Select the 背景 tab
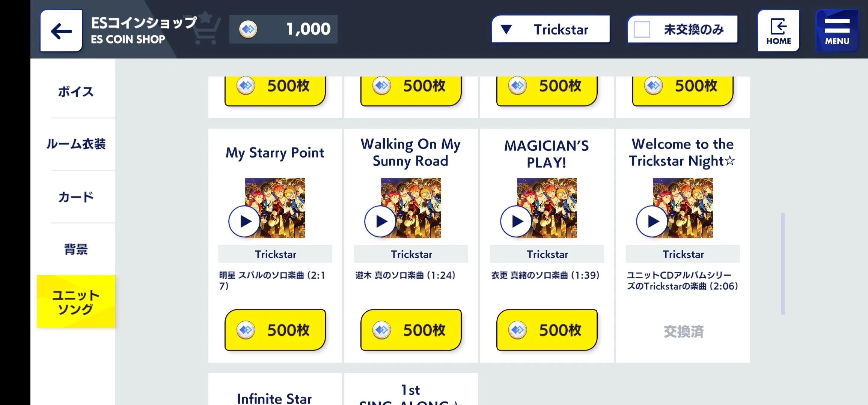868x405 pixels. click(x=76, y=249)
